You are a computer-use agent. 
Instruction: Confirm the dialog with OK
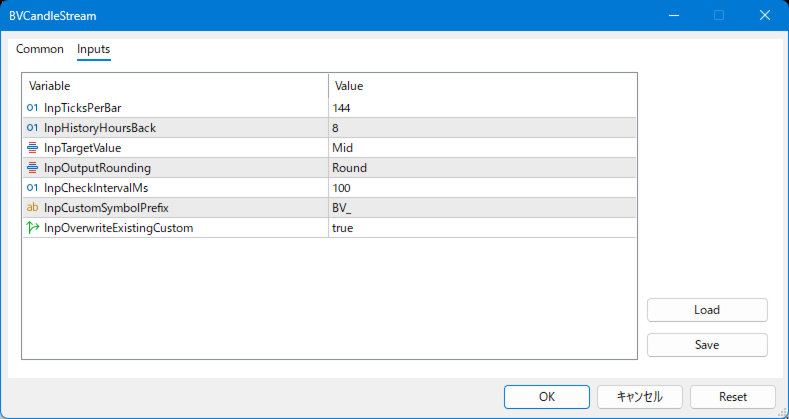[x=546, y=396]
